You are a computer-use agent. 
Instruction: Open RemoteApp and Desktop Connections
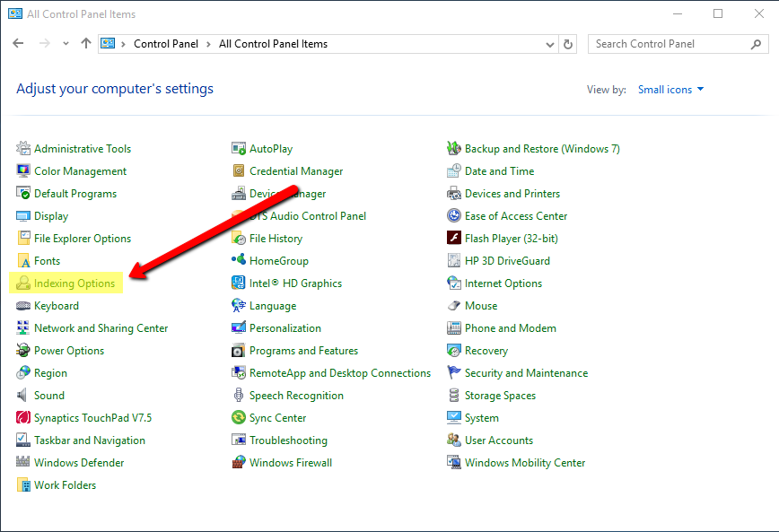pos(340,373)
